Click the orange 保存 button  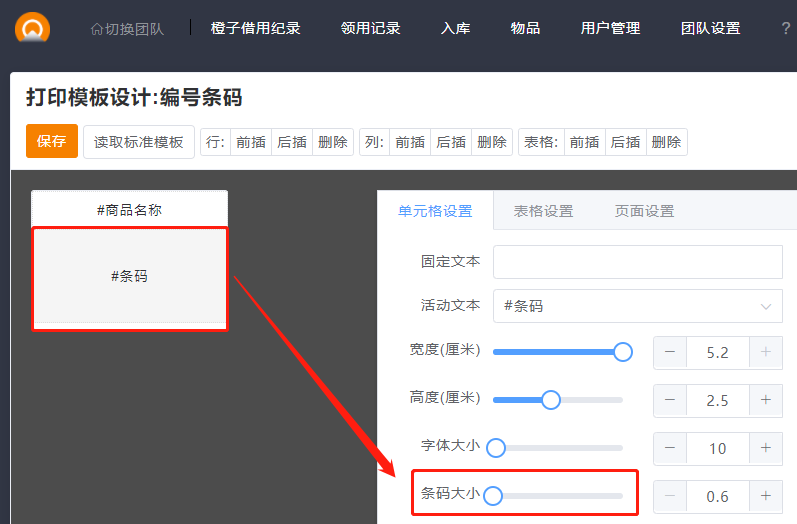click(x=51, y=142)
